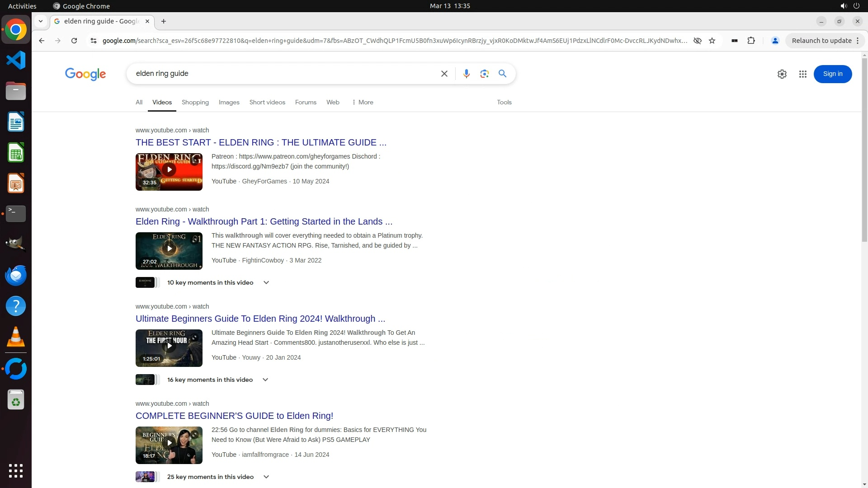The width and height of the screenshot is (868, 488).
Task: Click in the elden ring guide search field
Action: [280, 74]
